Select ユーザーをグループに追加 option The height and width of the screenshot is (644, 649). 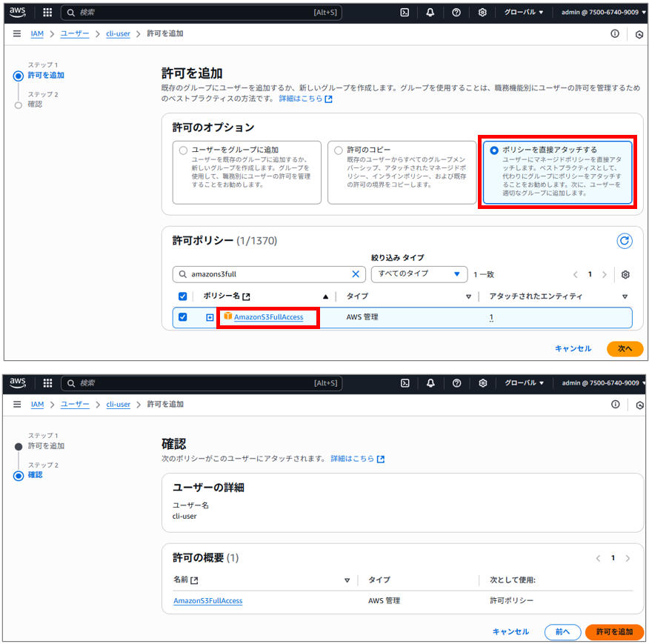pos(247,172)
